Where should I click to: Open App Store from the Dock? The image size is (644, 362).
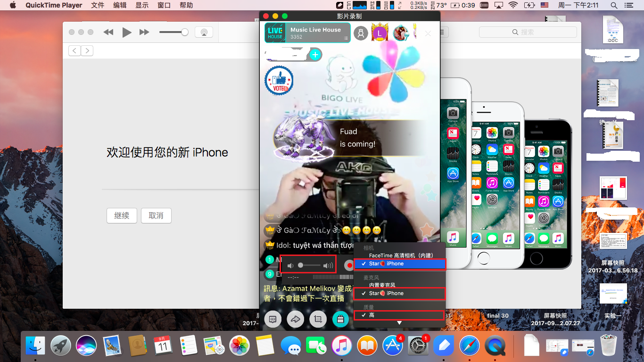tap(392, 346)
